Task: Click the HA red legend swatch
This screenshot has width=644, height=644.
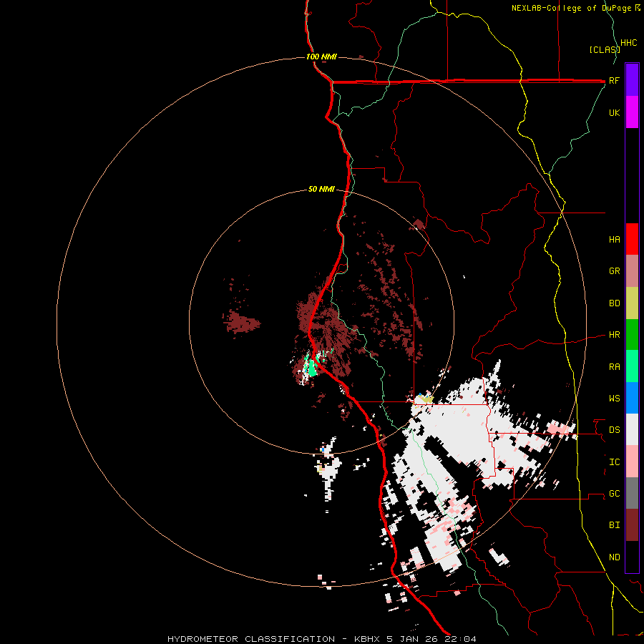Action: 632,239
